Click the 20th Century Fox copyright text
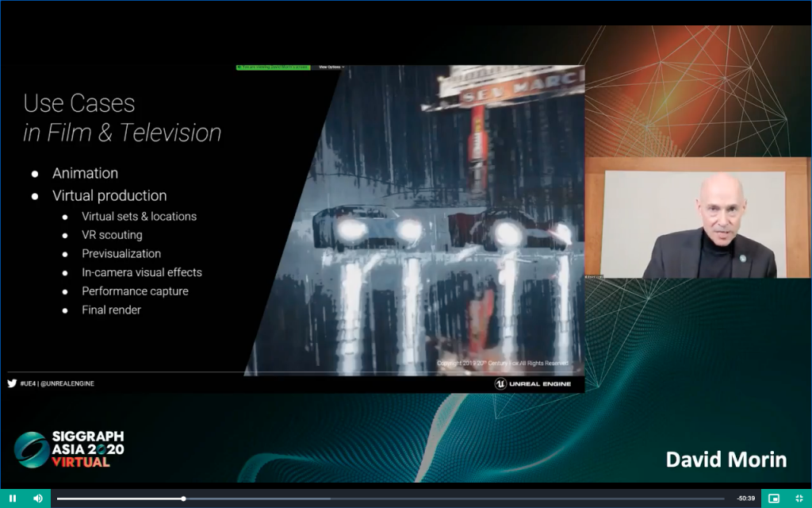The width and height of the screenshot is (812, 508). coord(502,364)
